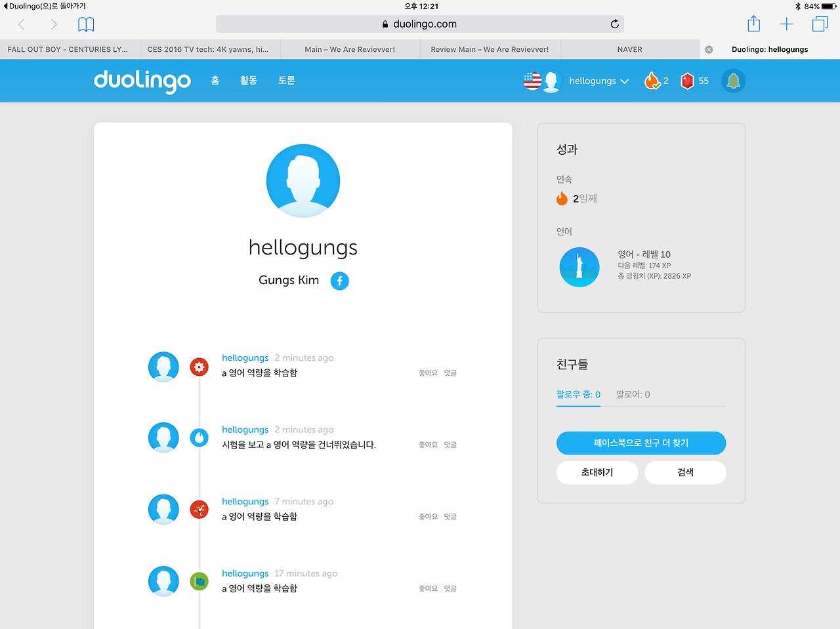Switch to Review Main – We Are Revievver! tab
This screenshot has width=840, height=629.
coord(490,49)
